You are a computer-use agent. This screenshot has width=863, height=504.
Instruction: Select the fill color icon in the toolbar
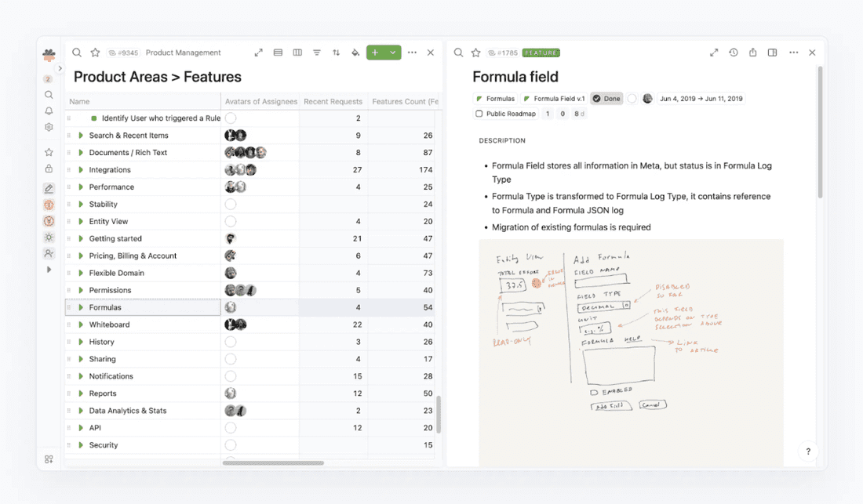[x=355, y=52]
